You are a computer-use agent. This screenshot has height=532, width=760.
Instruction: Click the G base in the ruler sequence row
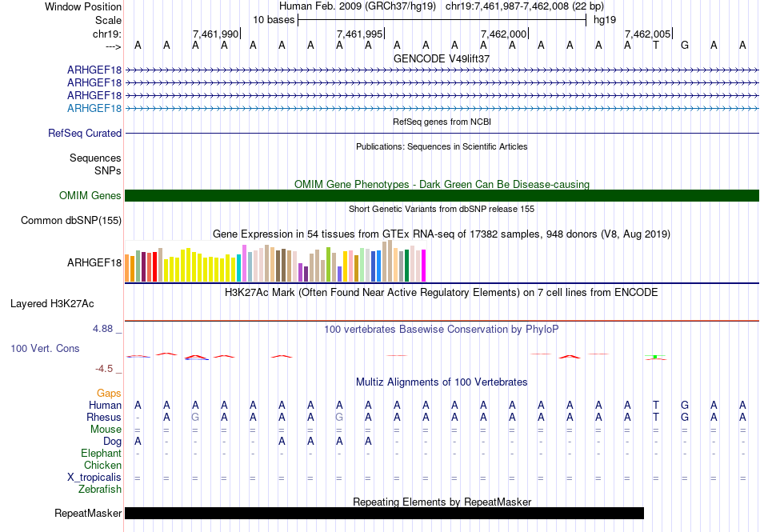coord(685,46)
